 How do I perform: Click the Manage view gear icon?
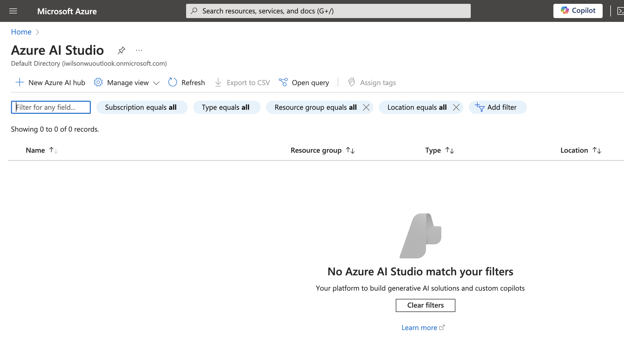click(98, 82)
